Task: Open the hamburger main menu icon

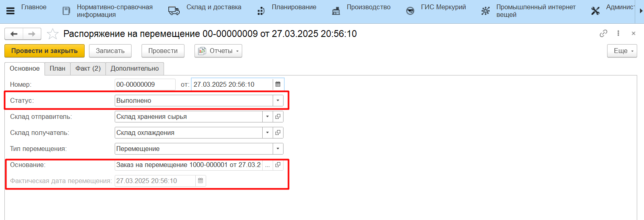Action: pyautogui.click(x=10, y=11)
